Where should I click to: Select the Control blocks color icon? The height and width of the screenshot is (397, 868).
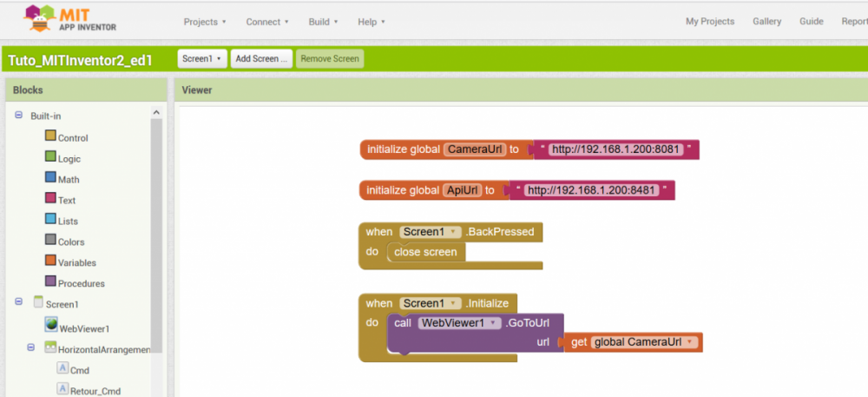50,136
